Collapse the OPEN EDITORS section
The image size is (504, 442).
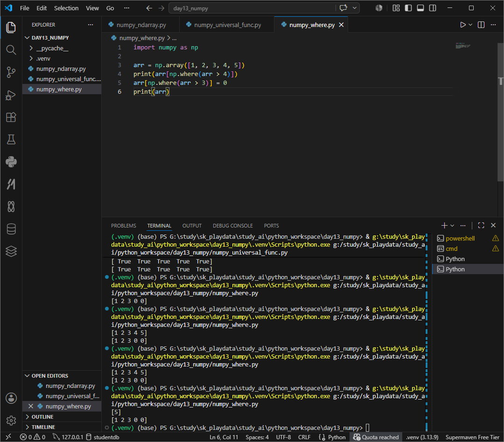pos(62,375)
